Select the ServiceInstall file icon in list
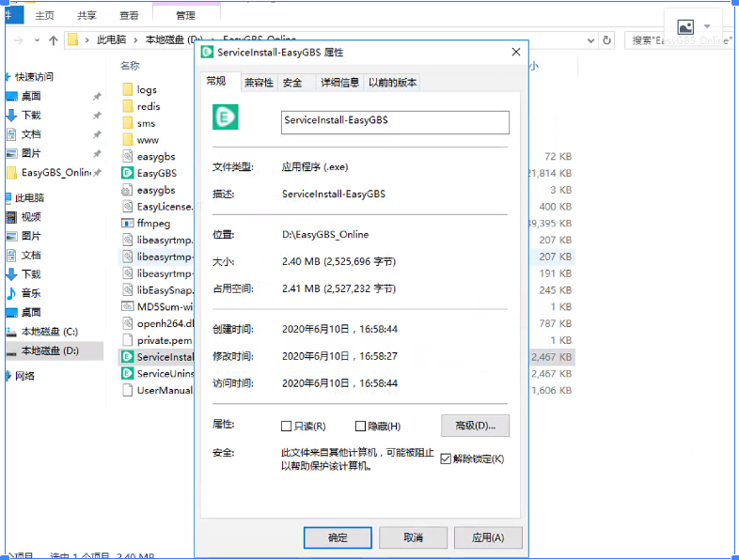Screen dimensions: 739x560 (x=127, y=357)
